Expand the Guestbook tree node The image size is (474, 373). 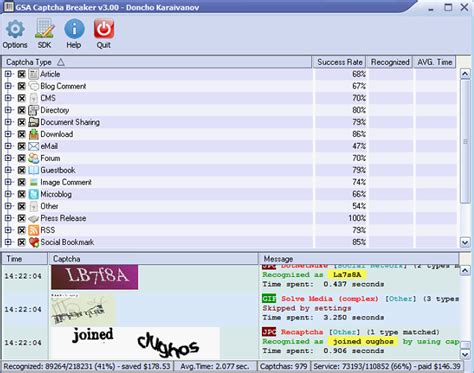(8, 170)
